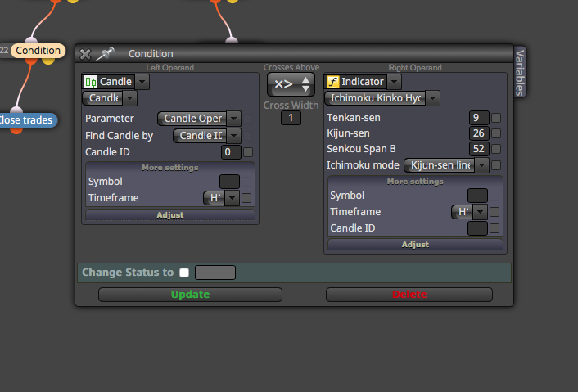578x392 pixels.
Task: Click the Tenkan-sen value field
Action: [x=479, y=118]
